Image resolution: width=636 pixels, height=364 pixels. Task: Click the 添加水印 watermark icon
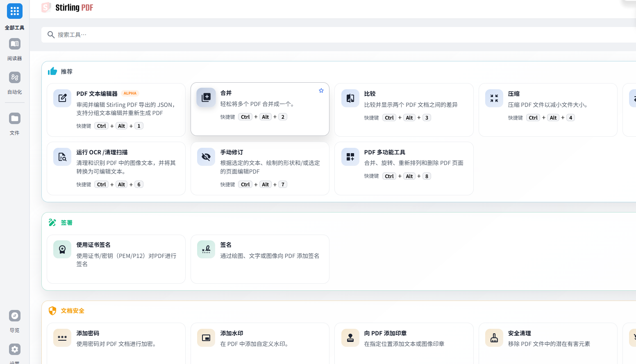tap(206, 338)
